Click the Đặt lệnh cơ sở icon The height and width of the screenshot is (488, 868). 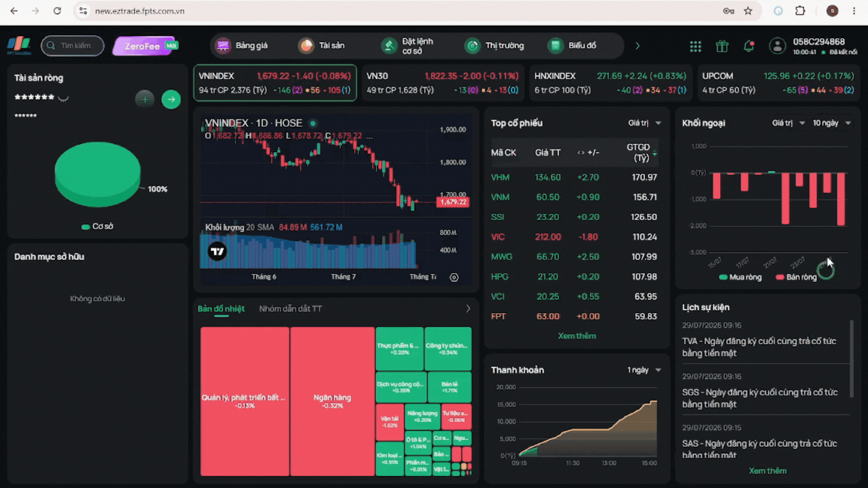[x=389, y=46]
